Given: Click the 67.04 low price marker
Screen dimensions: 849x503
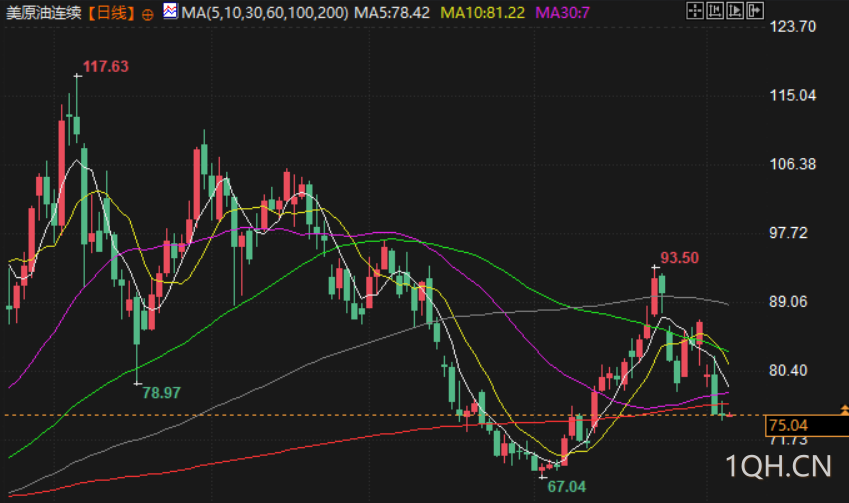Looking at the screenshot, I should pyautogui.click(x=566, y=486).
